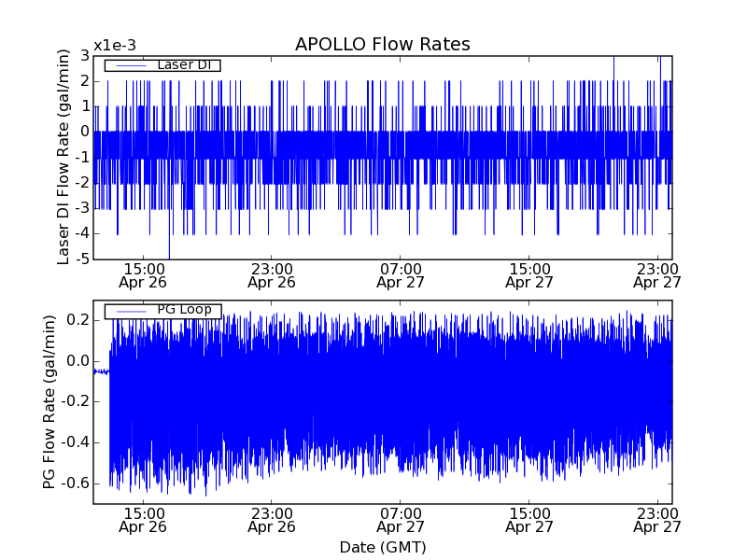
Task: Click the y-axis value -4 on top chart
Action: pyautogui.click(x=82, y=234)
